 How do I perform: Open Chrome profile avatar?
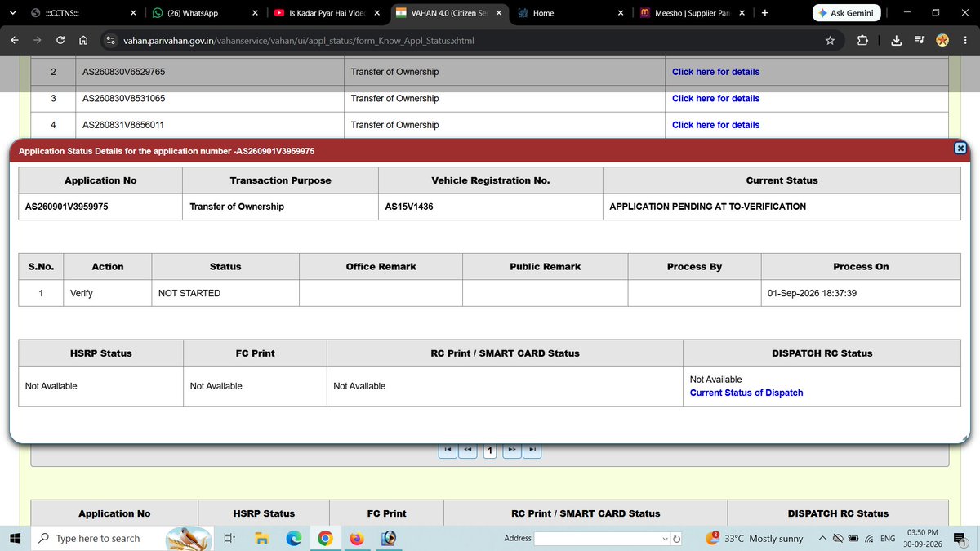pyautogui.click(x=942, y=40)
